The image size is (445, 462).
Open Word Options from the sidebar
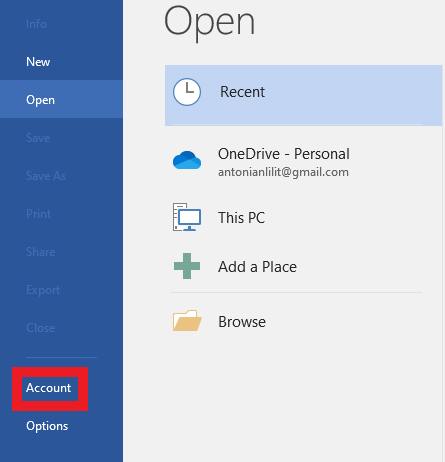pos(47,426)
